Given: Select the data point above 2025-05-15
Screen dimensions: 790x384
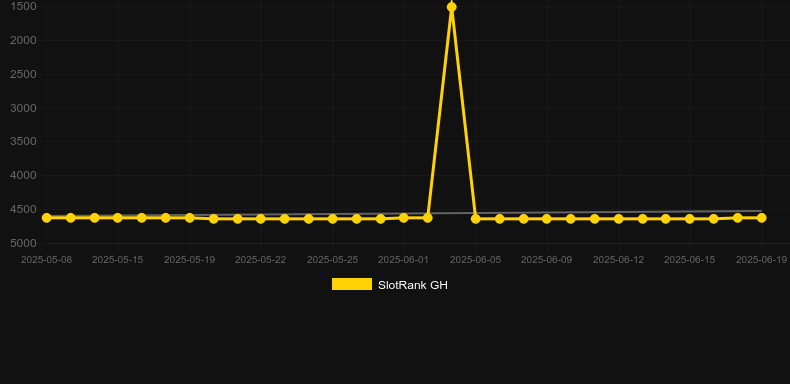Looking at the screenshot, I should [118, 218].
